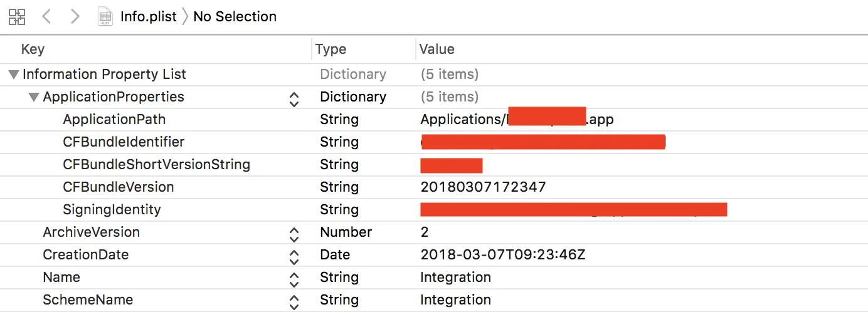Go back with the left arrow

46,17
